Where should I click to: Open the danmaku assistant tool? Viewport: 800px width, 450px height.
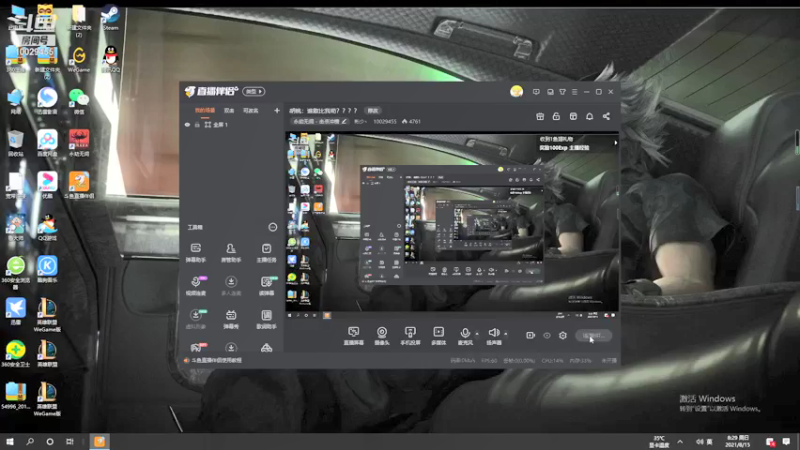point(195,253)
